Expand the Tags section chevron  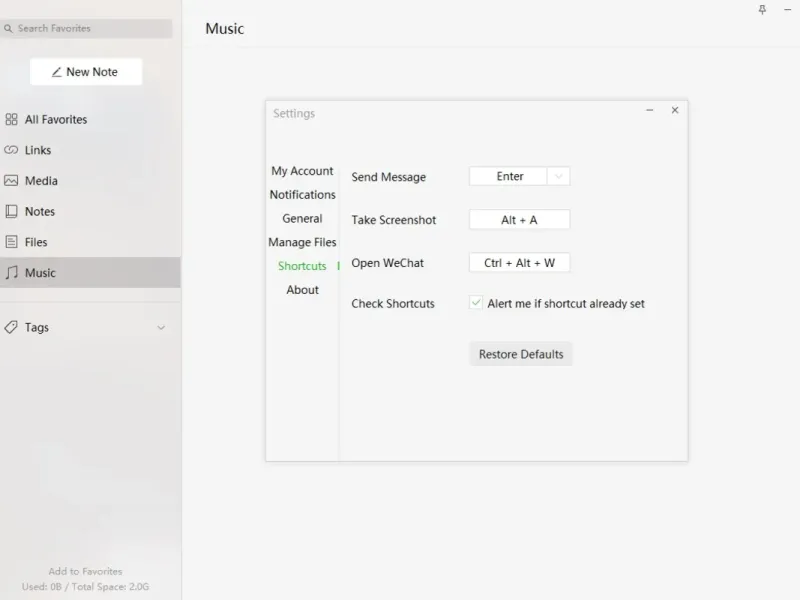[x=161, y=328]
